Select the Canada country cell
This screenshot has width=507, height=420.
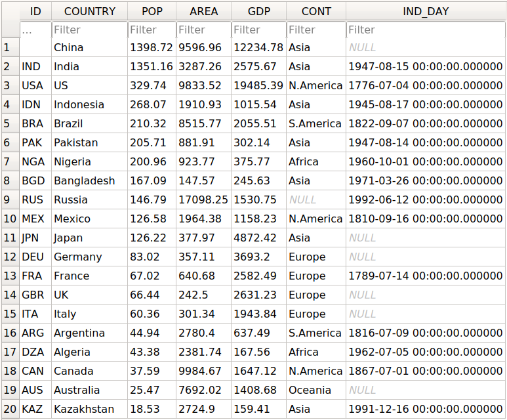[90, 371]
